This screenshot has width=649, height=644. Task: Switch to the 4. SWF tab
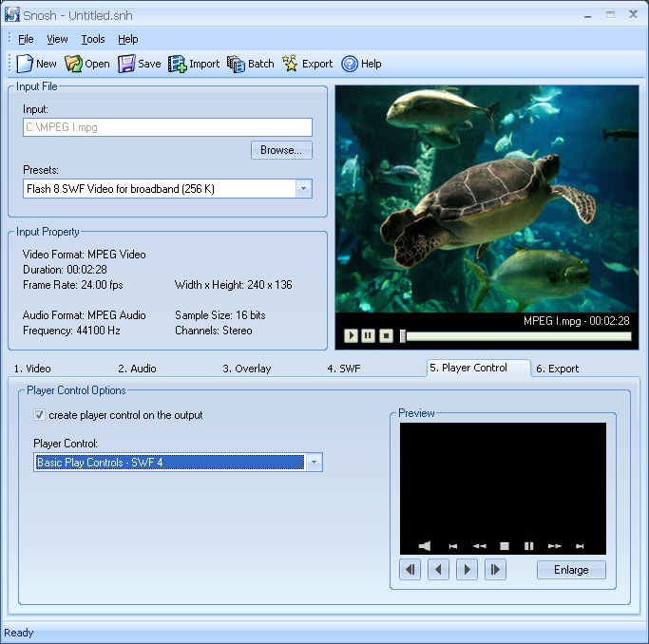pyautogui.click(x=344, y=369)
